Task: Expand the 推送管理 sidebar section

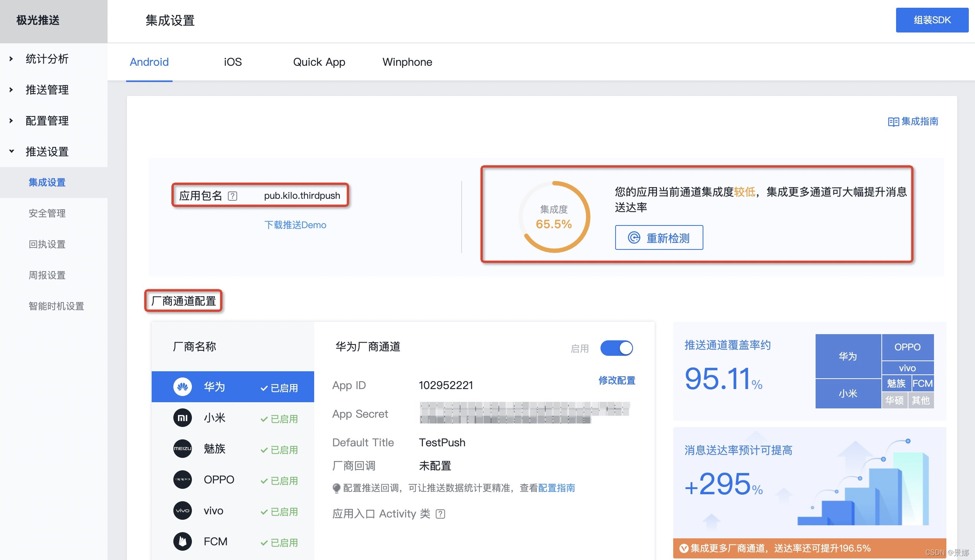Action: pos(46,90)
